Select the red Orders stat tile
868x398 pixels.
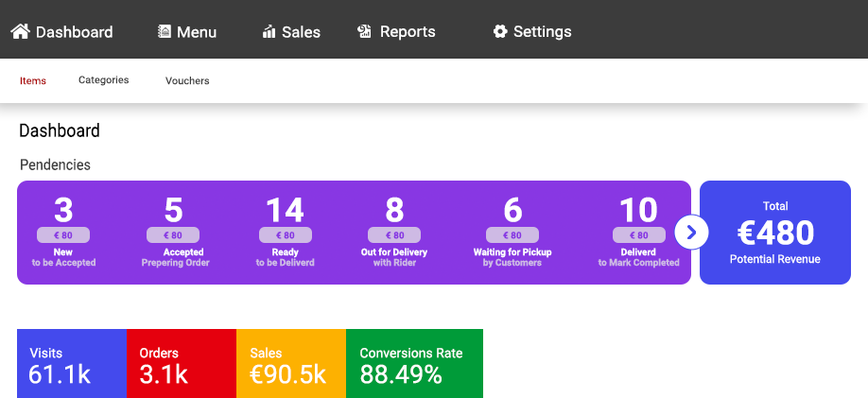(x=181, y=363)
